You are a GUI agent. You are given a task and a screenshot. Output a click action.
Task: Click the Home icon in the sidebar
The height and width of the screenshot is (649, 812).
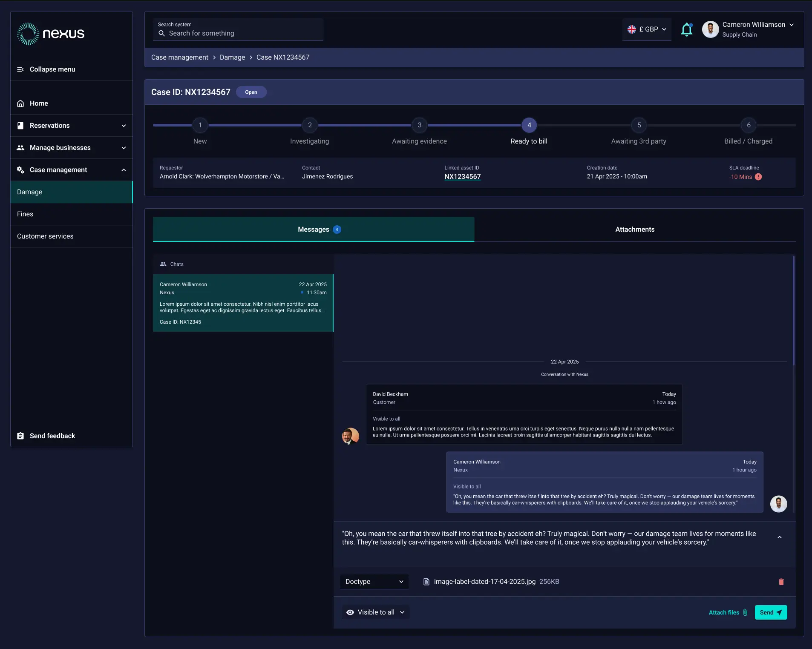(20, 103)
